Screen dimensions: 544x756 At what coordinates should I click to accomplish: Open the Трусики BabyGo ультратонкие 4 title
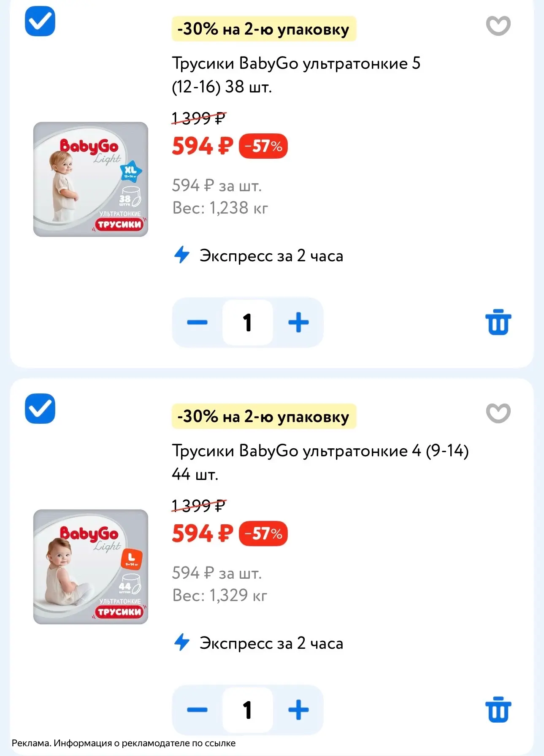click(320, 463)
